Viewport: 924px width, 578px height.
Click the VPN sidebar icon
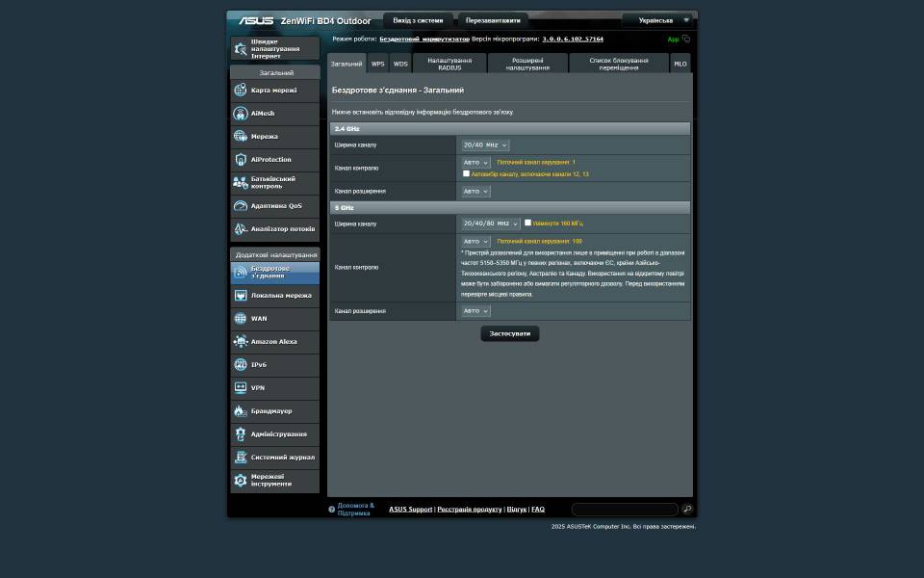(x=241, y=388)
